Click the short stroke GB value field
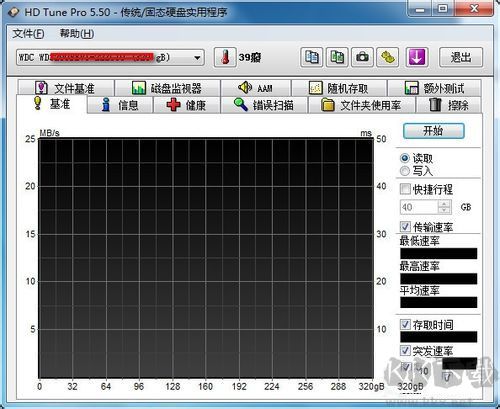Screen dimensions: 500x409 pyautogui.click(x=419, y=207)
